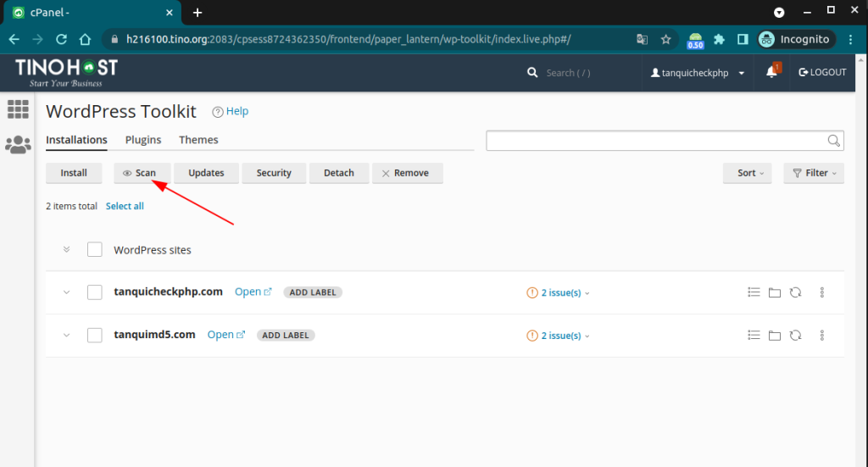Click the Updates button
The height and width of the screenshot is (467, 868).
206,173
